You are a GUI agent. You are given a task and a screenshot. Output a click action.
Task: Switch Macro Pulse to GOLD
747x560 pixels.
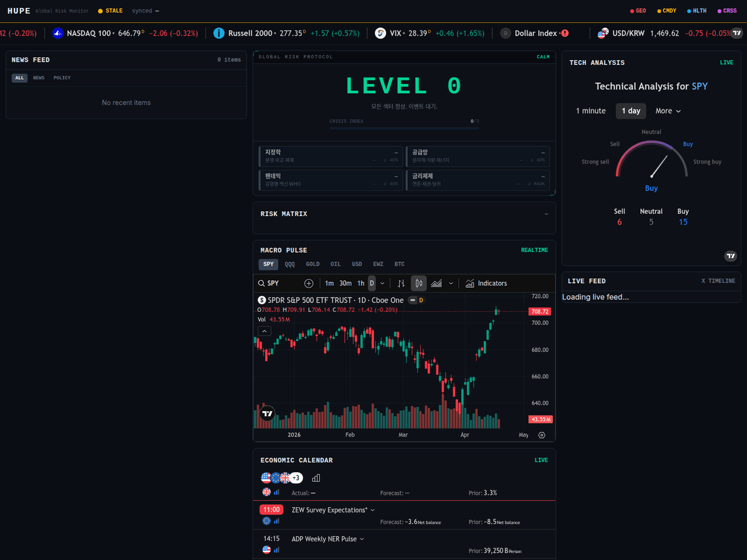click(312, 264)
